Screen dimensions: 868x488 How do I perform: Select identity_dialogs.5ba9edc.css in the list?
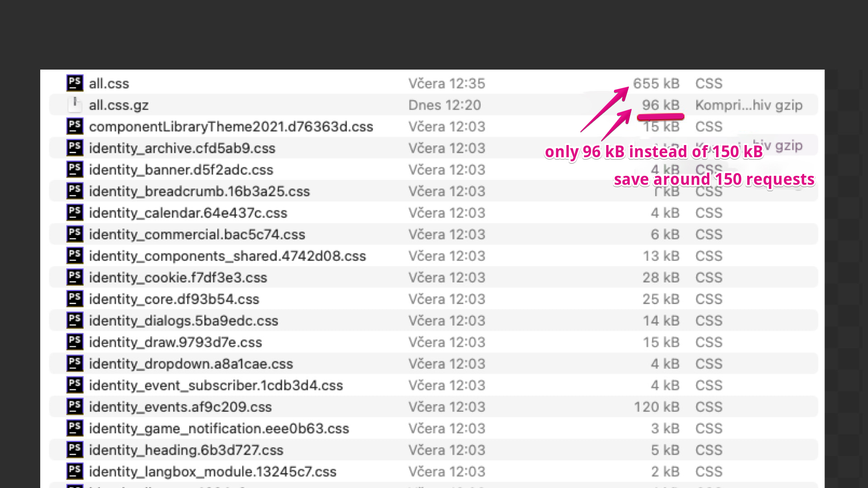183,321
